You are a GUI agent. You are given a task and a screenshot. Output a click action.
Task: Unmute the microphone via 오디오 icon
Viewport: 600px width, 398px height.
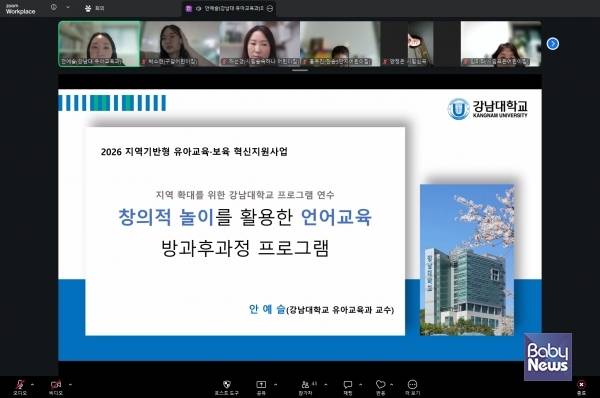(20, 384)
